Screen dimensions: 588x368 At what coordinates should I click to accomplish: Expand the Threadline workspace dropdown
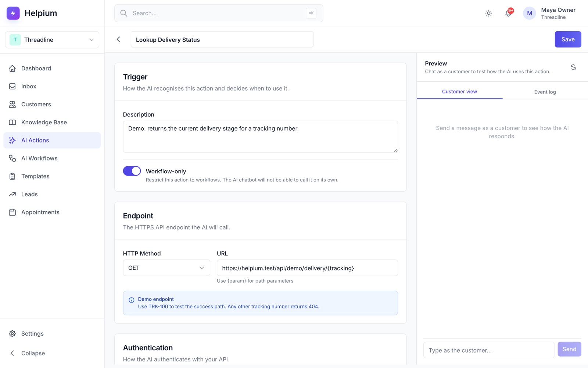pos(52,40)
